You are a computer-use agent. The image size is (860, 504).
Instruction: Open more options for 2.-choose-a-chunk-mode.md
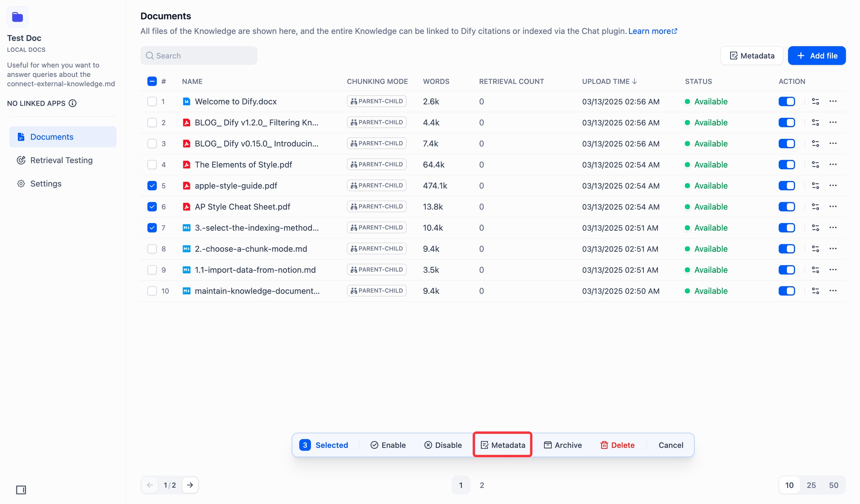[x=833, y=249]
